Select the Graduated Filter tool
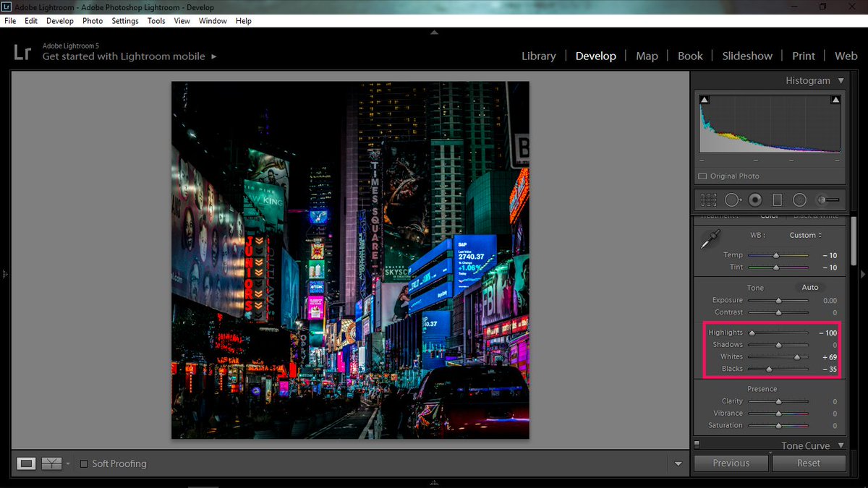Image resolution: width=868 pixels, height=488 pixels. pyautogui.click(x=778, y=200)
